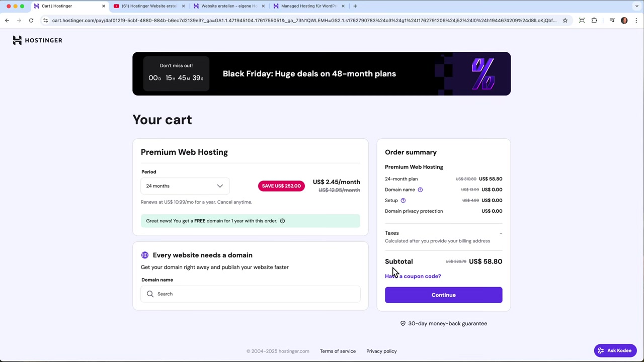Bookmark this page with the star icon

[565, 21]
